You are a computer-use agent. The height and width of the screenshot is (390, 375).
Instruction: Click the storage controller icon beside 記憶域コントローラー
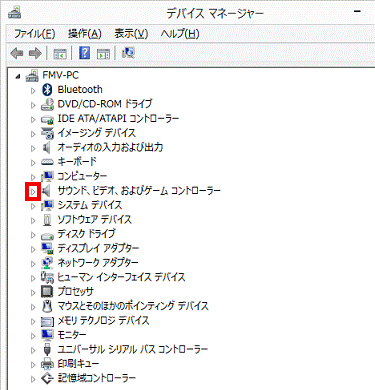tap(47, 378)
